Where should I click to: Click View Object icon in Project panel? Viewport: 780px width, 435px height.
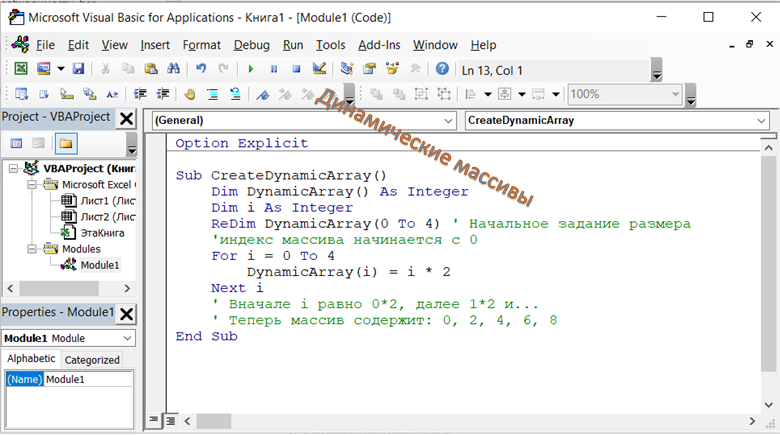tap(38, 144)
